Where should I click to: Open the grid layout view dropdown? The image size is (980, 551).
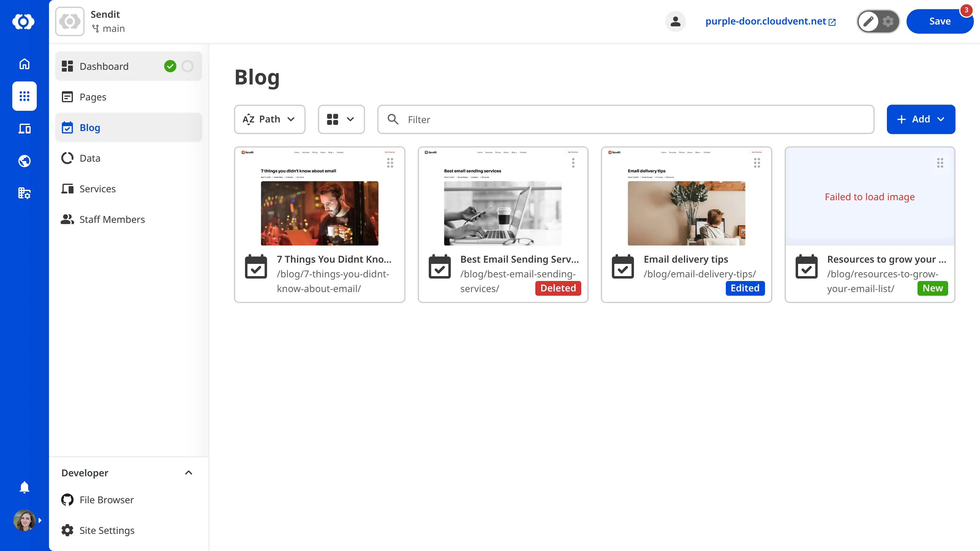[341, 119]
